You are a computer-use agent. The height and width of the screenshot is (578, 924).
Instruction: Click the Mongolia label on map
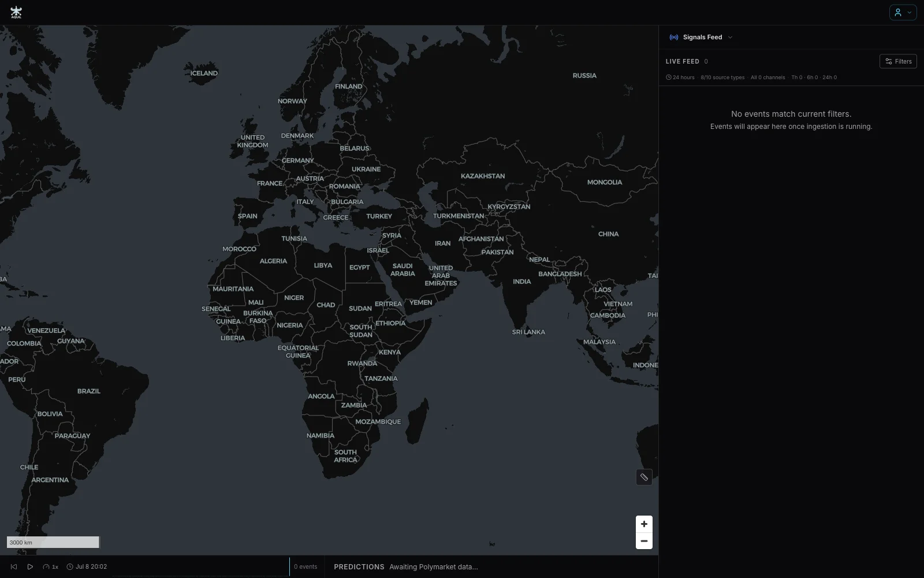[605, 182]
